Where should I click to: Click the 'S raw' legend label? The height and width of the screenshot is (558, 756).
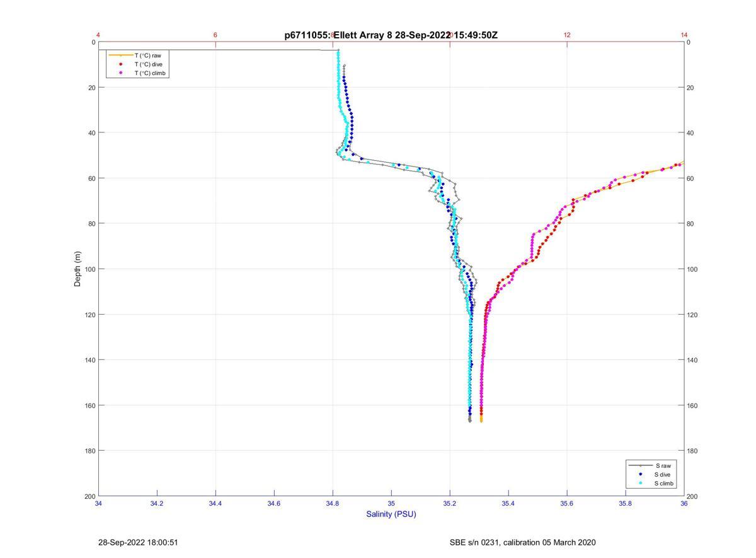(663, 465)
